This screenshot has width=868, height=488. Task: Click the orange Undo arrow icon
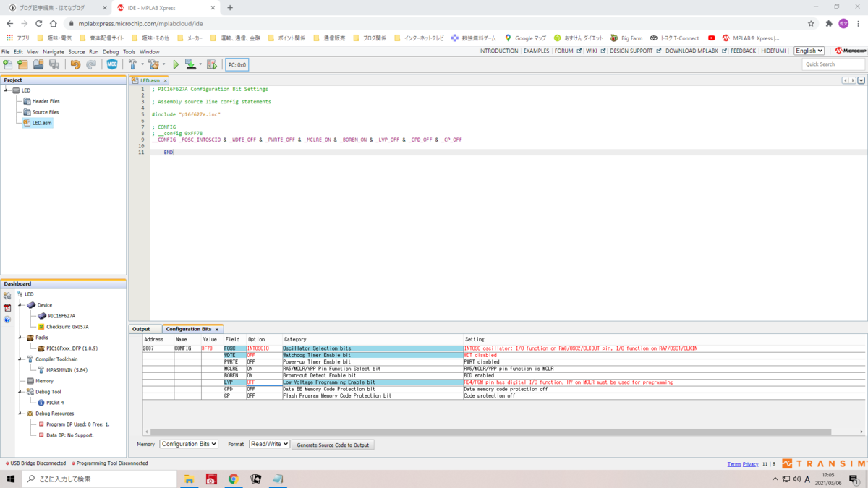tap(75, 64)
